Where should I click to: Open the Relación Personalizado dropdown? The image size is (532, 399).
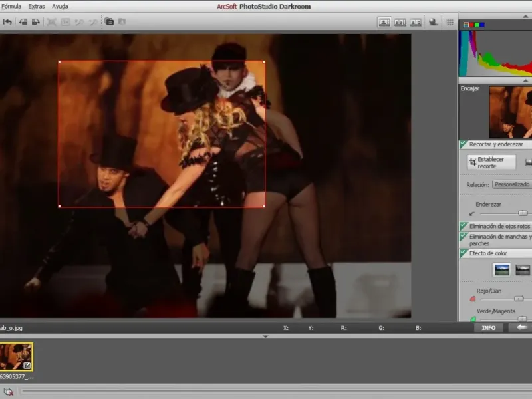click(x=512, y=184)
